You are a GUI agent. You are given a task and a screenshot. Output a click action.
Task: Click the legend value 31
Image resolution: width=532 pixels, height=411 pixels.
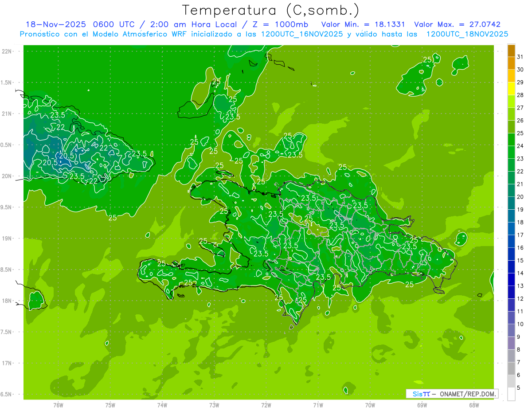click(x=520, y=56)
